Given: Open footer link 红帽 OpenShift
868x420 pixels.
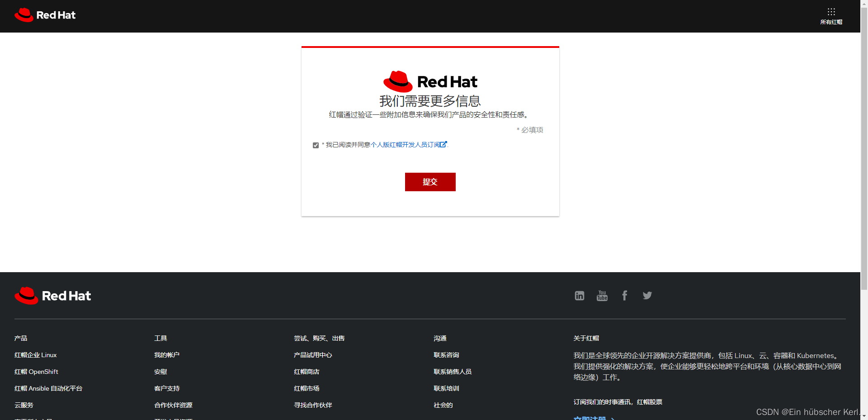Looking at the screenshot, I should click(36, 372).
